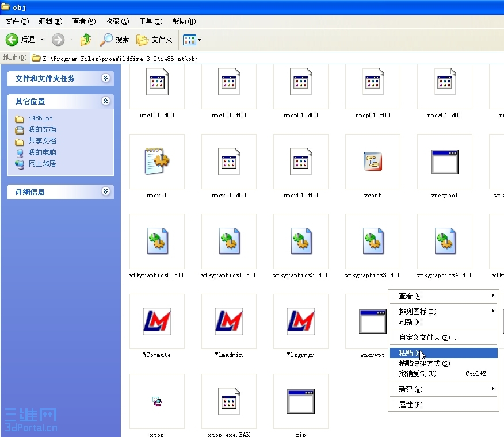Open 查看(V) submenu in context menu
The width and height of the screenshot is (504, 437).
click(x=444, y=296)
